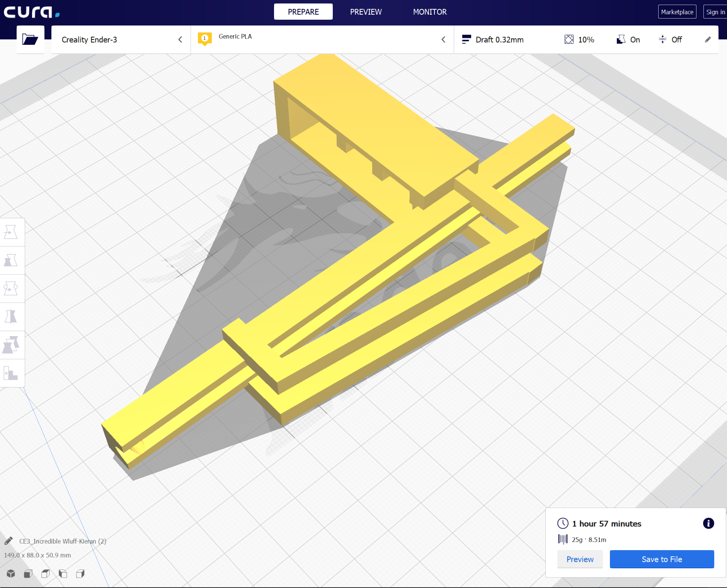Click the Cura logo
Screen dimensions: 727x588
pyautogui.click(x=32, y=12)
